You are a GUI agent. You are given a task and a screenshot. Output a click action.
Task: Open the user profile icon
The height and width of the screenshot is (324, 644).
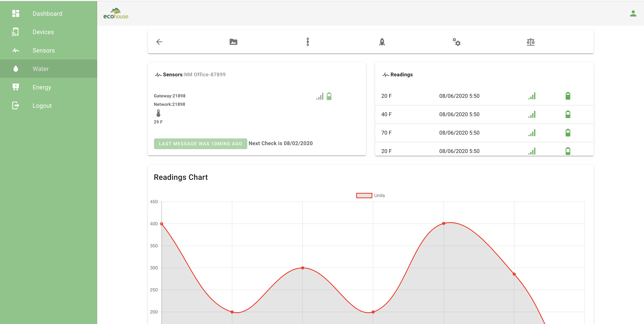tap(633, 13)
